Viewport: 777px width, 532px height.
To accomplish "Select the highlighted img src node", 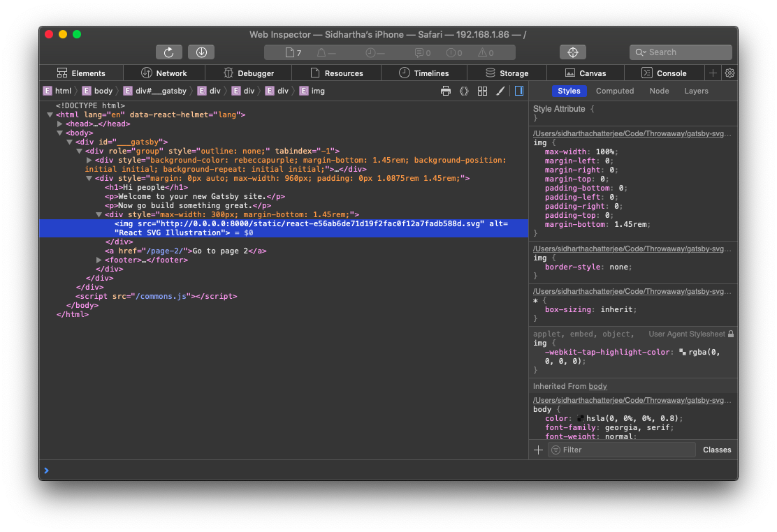I will [284, 228].
